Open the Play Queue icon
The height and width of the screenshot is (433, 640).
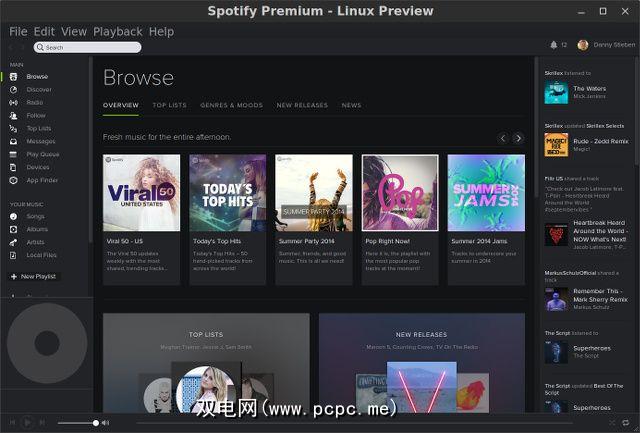(x=13, y=154)
